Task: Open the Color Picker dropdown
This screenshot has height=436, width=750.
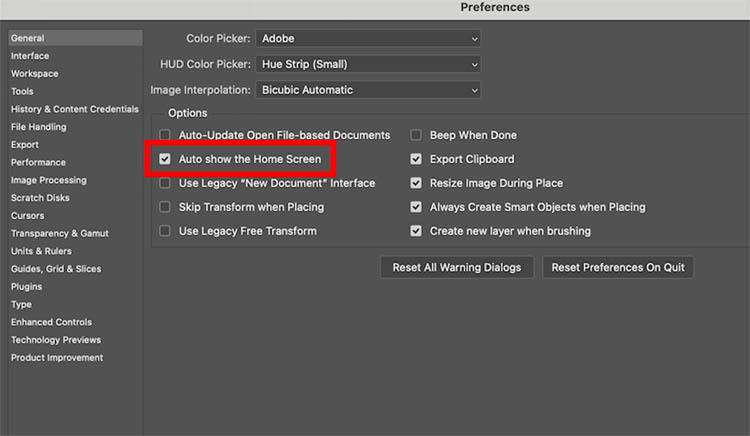Action: tap(368, 38)
